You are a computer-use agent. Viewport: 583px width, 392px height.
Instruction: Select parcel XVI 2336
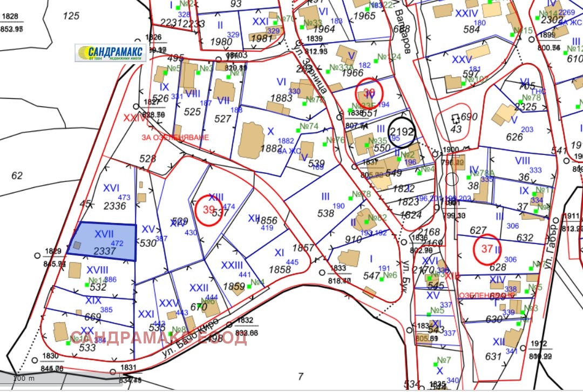point(113,197)
